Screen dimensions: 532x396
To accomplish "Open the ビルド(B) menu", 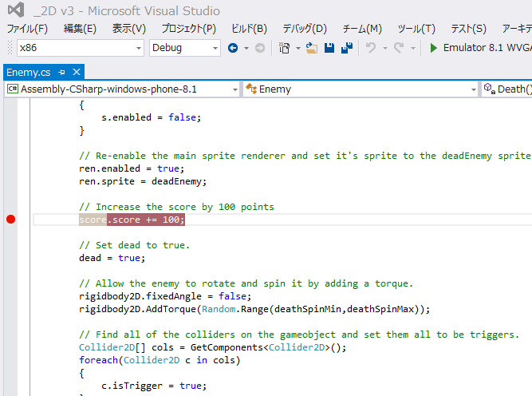I will tap(249, 29).
